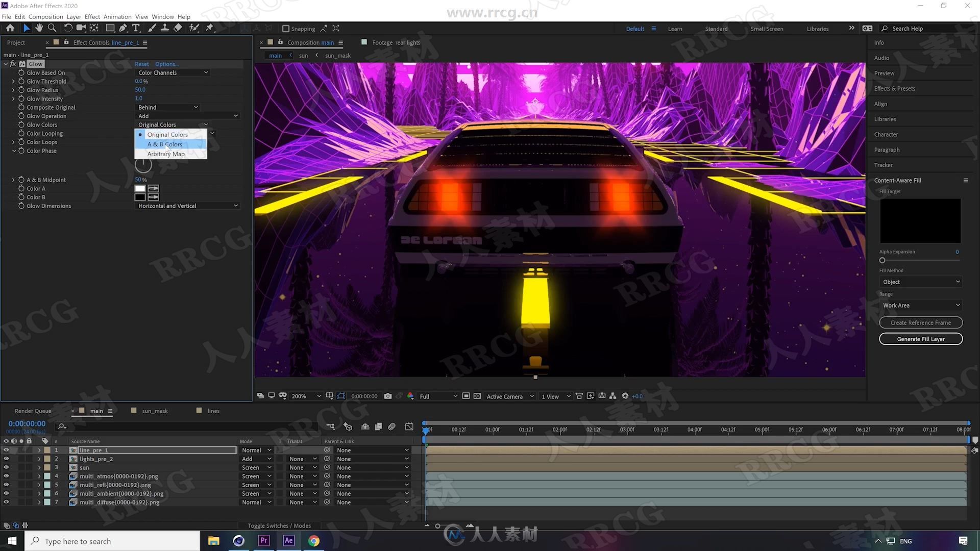980x551 pixels.
Task: Select the Brush tool
Action: 152,28
